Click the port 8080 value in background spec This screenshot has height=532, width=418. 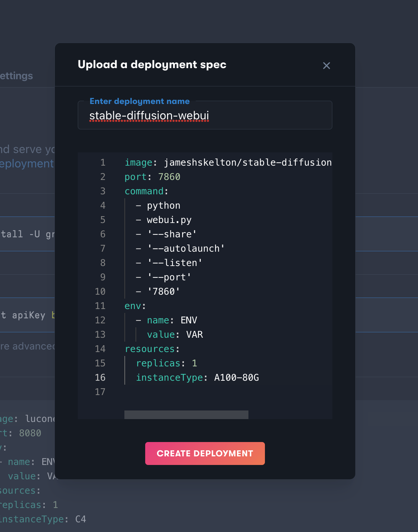click(30, 433)
